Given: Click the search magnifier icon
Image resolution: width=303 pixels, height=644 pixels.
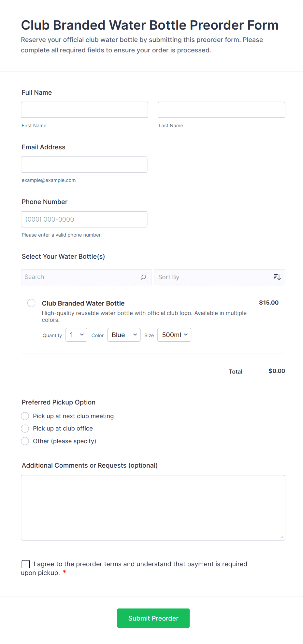Looking at the screenshot, I should (x=143, y=277).
